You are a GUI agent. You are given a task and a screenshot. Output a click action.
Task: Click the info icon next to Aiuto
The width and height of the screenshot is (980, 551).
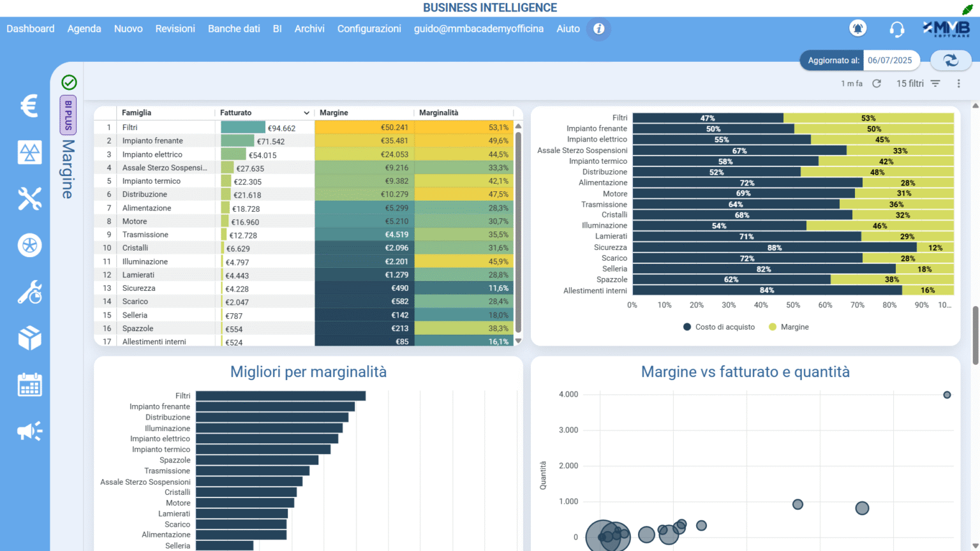pyautogui.click(x=598, y=29)
